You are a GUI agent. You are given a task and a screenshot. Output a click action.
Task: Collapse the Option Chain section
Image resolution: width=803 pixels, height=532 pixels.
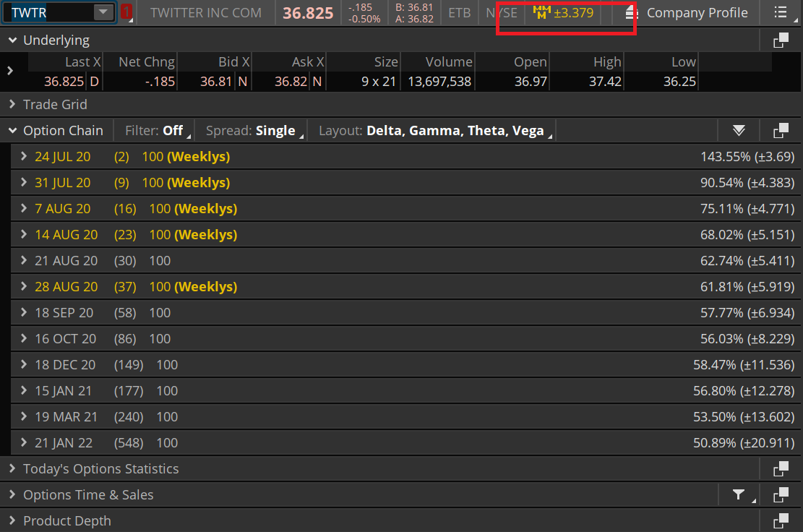pos(13,131)
